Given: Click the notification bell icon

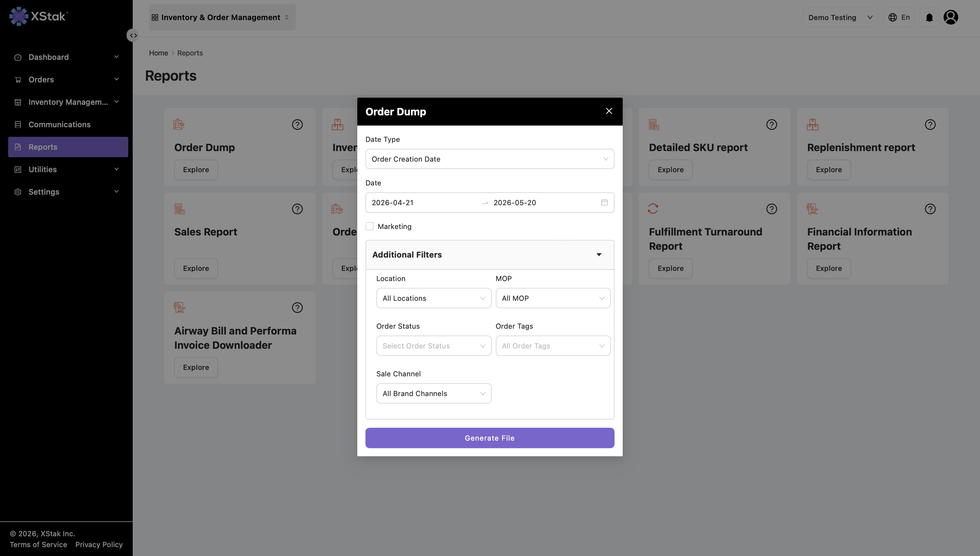Looking at the screenshot, I should (929, 18).
